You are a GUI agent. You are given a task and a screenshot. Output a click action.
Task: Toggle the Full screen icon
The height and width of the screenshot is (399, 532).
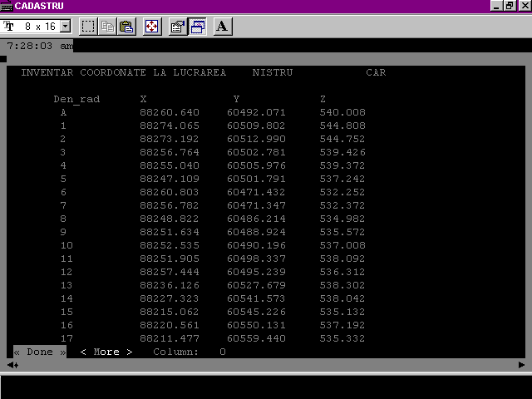151,27
